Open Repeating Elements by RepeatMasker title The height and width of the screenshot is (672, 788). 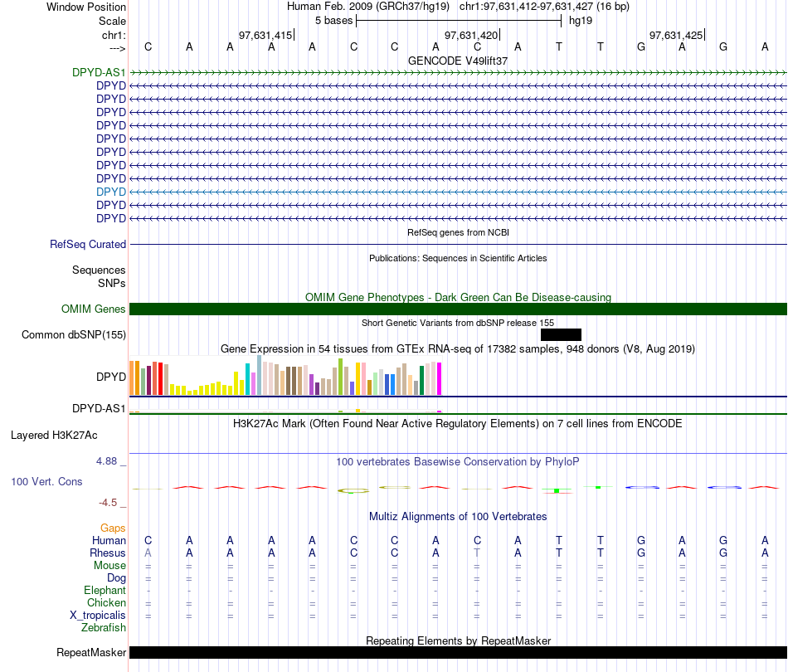[458, 640]
